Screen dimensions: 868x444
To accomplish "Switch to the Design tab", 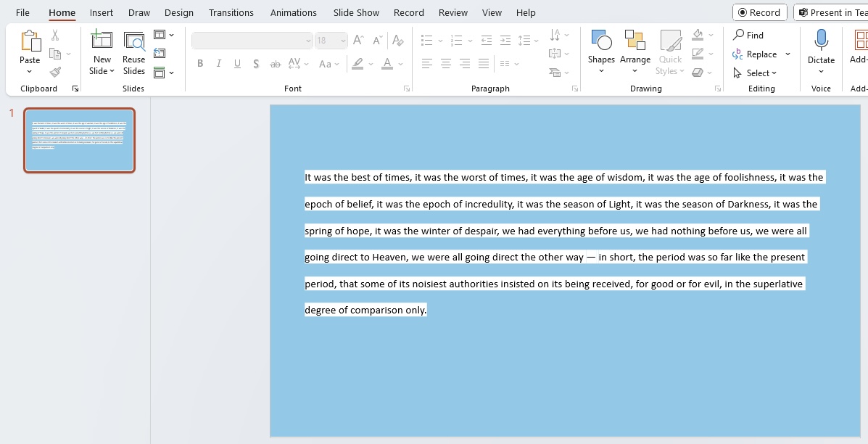I will click(179, 12).
